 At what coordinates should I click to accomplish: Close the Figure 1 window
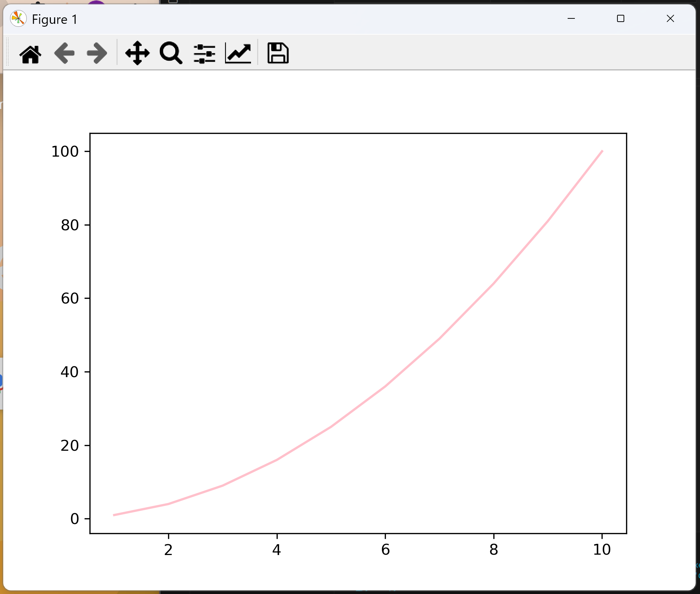(x=670, y=18)
